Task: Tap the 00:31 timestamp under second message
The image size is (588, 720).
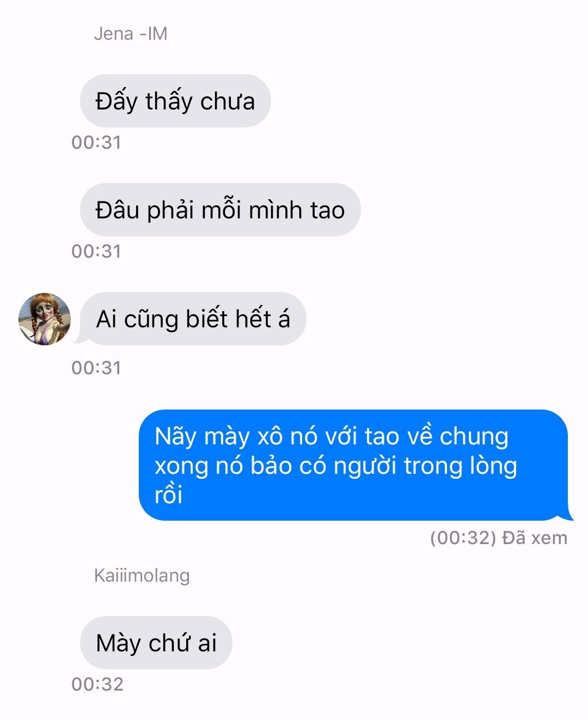Action: point(96,252)
